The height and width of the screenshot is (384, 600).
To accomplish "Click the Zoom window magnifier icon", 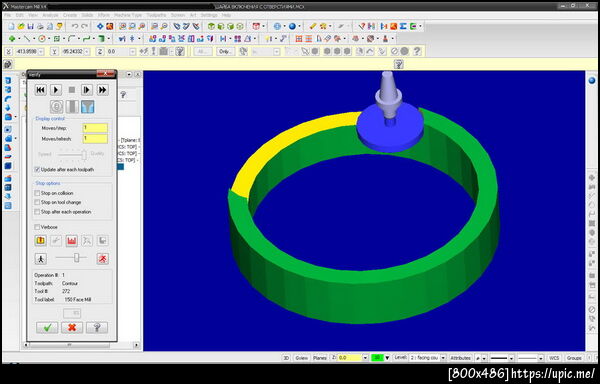I will pyautogui.click(x=123, y=26).
